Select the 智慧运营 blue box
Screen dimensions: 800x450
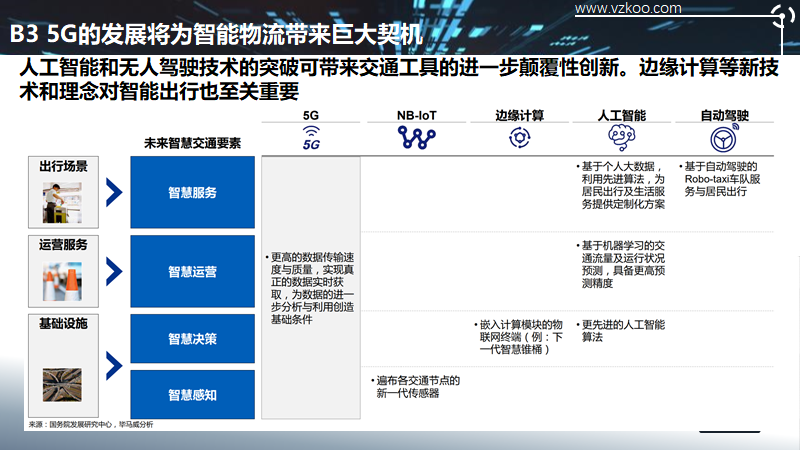pyautogui.click(x=192, y=271)
